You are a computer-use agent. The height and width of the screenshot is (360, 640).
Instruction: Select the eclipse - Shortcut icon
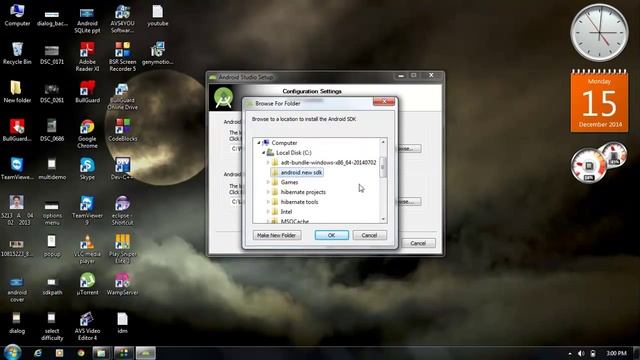coord(122,211)
